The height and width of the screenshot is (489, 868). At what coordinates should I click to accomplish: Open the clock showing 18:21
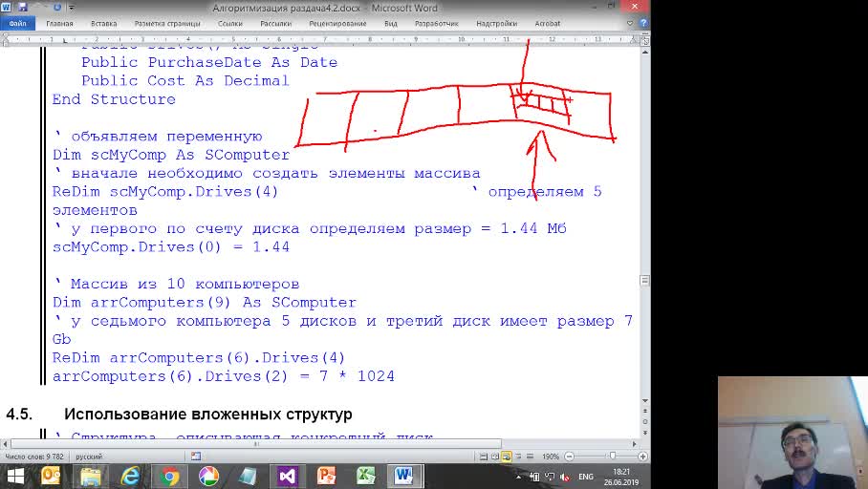621,477
